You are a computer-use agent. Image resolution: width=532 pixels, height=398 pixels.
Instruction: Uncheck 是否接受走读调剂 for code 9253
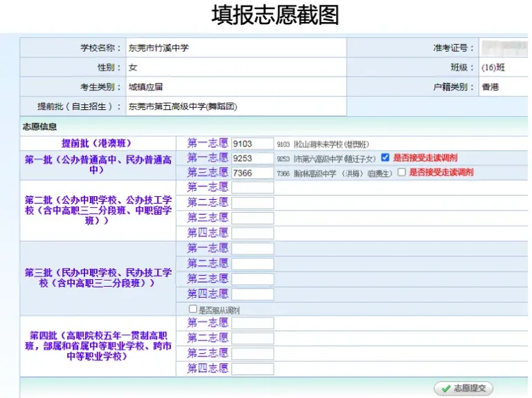click(x=385, y=158)
